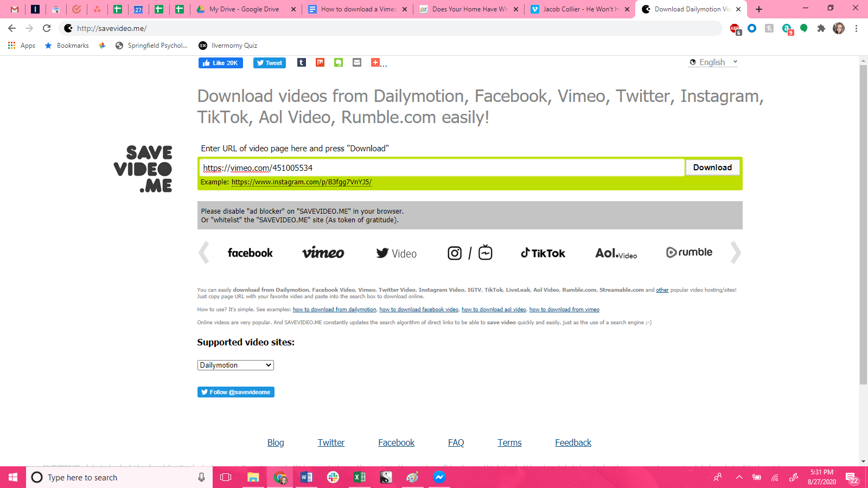Open the Extensions puzzle menu
Viewport: 868px width, 488px height.
click(x=821, y=28)
